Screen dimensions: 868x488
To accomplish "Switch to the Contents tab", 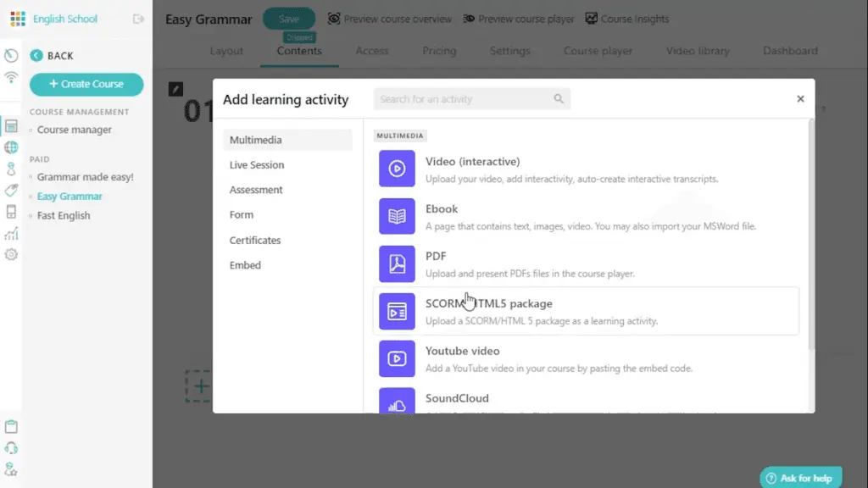I will coord(299,51).
